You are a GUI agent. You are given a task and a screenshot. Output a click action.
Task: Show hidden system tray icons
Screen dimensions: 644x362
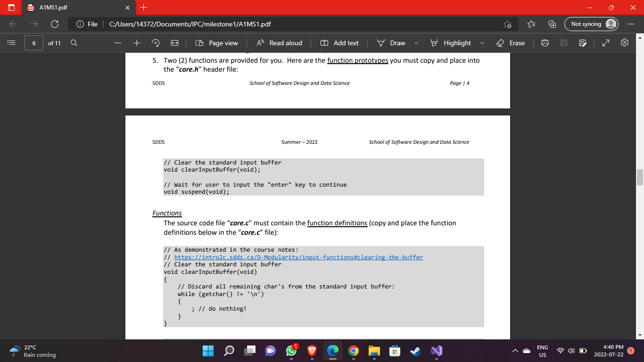click(x=516, y=351)
